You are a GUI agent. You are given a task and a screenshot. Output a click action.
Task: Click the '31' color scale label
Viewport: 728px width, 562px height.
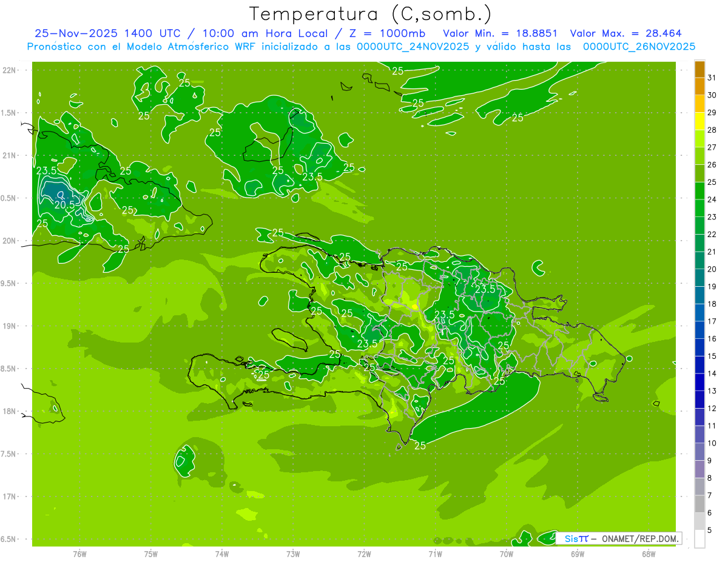coord(712,78)
